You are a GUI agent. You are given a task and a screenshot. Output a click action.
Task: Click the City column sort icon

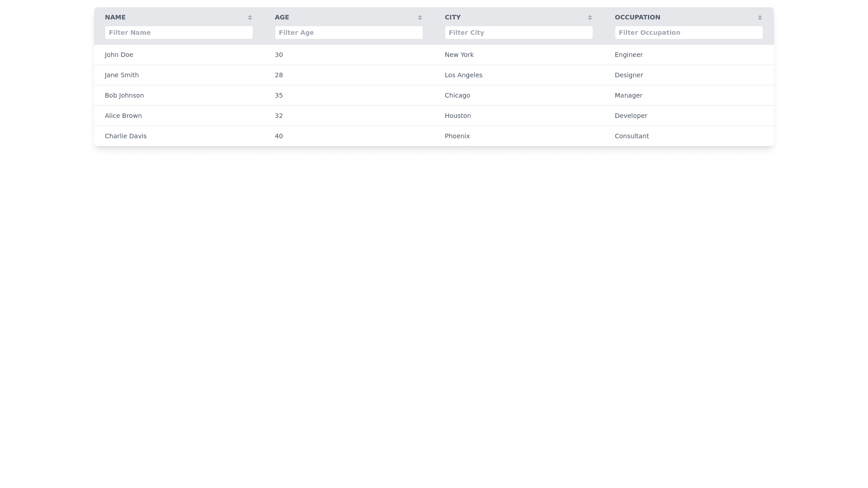(590, 18)
